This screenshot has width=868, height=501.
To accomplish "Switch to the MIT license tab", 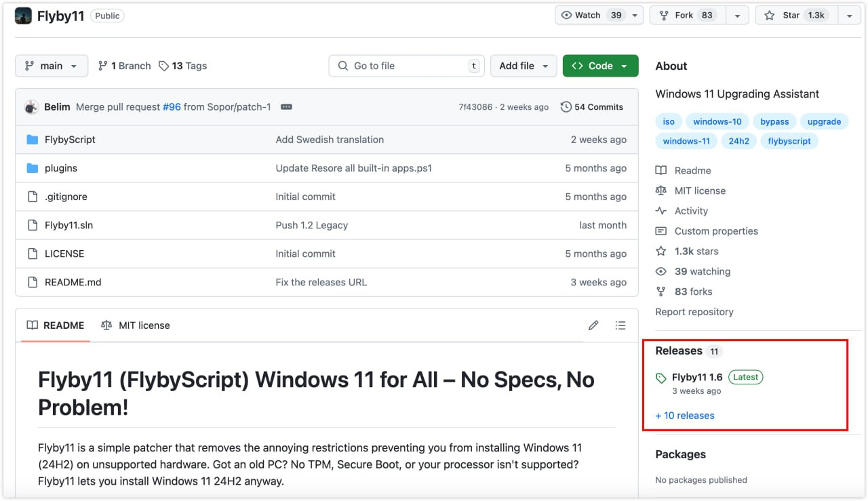I will coord(135,325).
